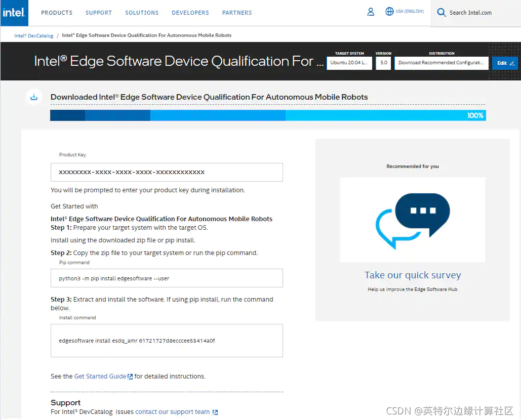Click the Target System Ubuntu 20.04 field
This screenshot has height=420, width=521.
click(349, 63)
